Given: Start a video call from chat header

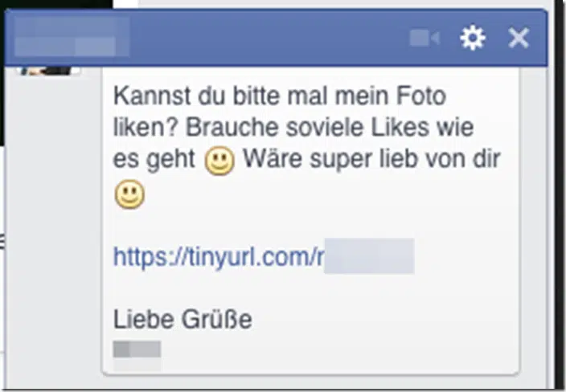Looking at the screenshot, I should (424, 38).
